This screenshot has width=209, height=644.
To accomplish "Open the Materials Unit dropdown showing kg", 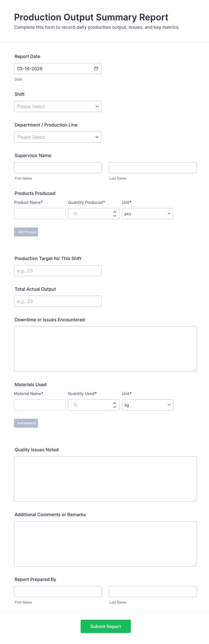I will [147, 405].
